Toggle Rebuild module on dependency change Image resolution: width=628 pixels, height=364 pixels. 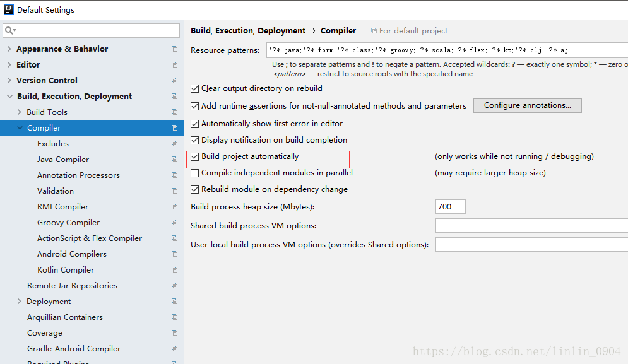(194, 189)
